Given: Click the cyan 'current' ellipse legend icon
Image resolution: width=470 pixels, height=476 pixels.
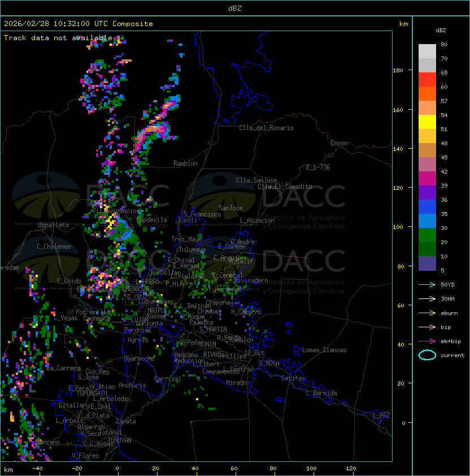Looking at the screenshot, I should (x=427, y=355).
